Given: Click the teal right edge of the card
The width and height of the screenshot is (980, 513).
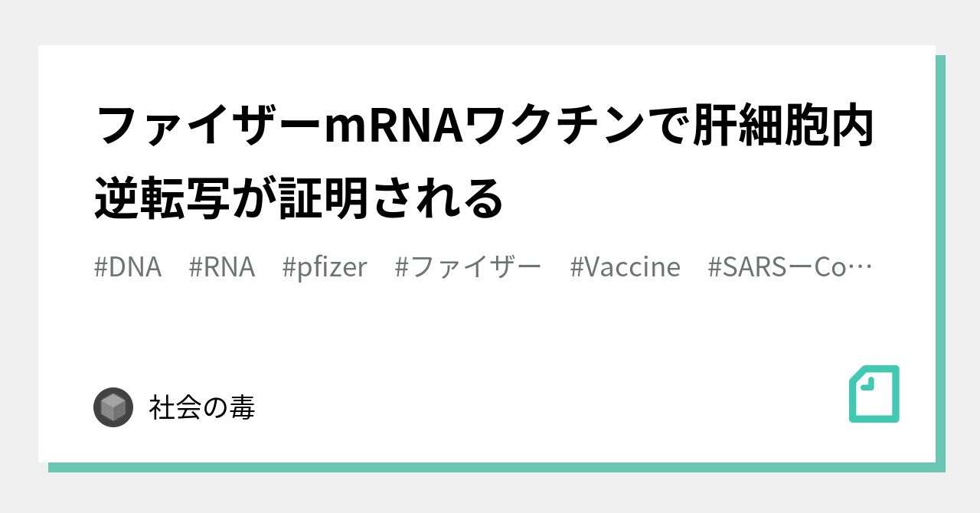Looking at the screenshot, I should point(940,260).
